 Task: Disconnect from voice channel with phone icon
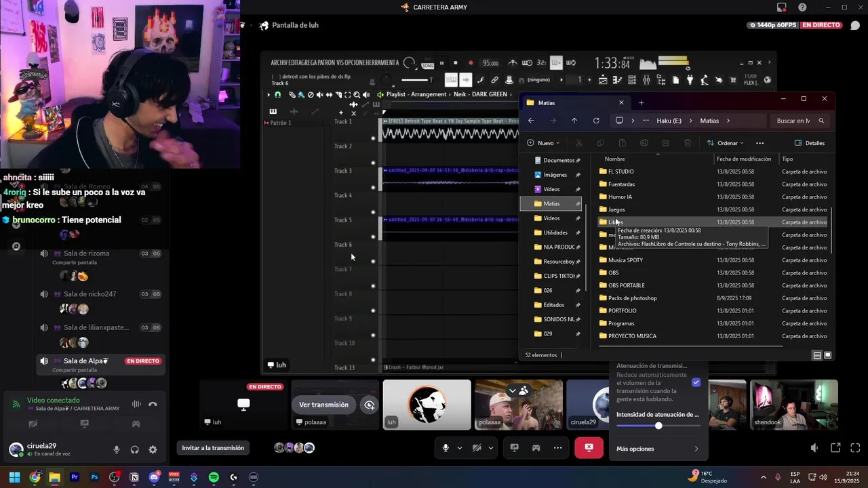point(153,404)
